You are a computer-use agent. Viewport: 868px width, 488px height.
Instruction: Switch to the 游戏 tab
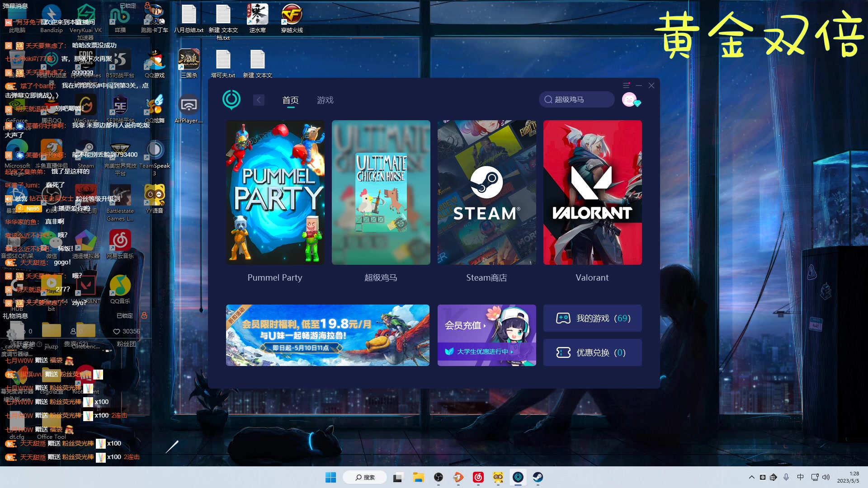325,100
